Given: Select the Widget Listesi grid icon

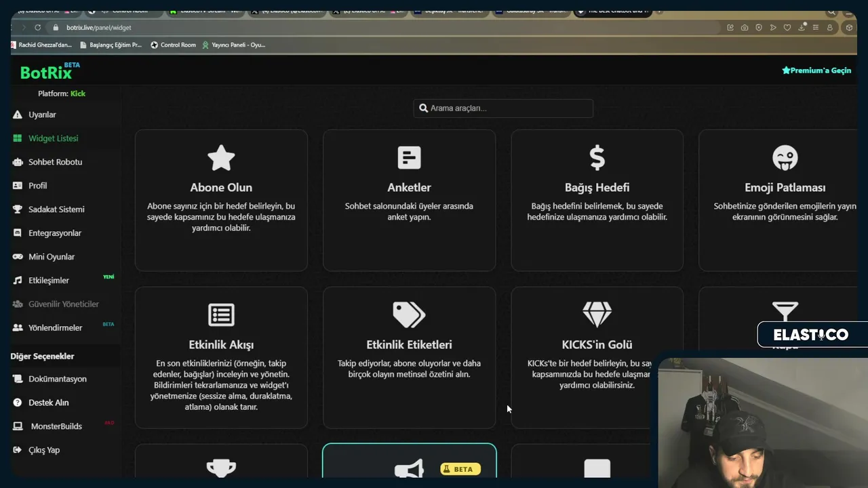Looking at the screenshot, I should coord(18,138).
